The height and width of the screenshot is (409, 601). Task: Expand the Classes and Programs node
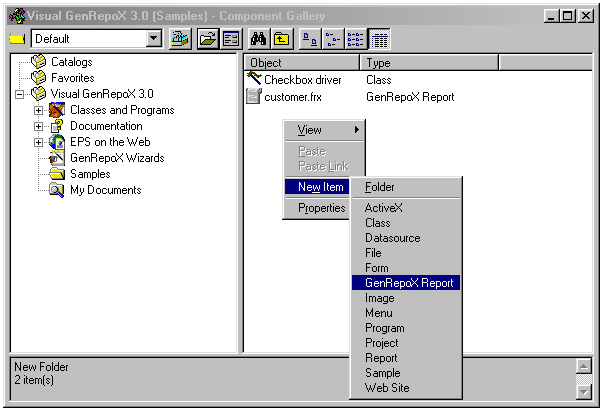tap(39, 110)
